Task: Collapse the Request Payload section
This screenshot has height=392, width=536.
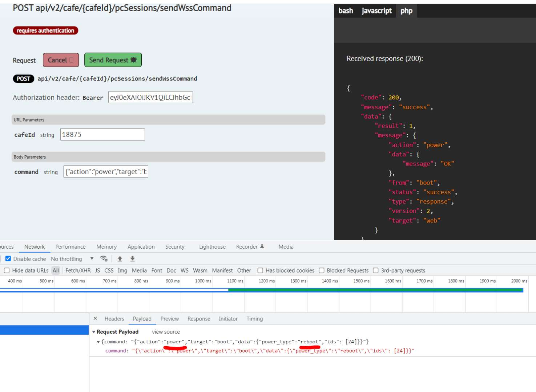Action: click(94, 332)
